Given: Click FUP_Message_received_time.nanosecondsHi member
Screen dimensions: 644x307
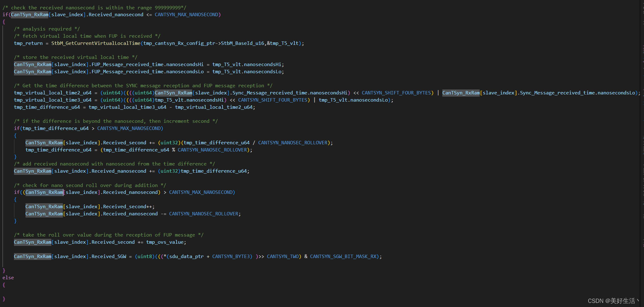Looking at the screenshot, I should point(148,65).
